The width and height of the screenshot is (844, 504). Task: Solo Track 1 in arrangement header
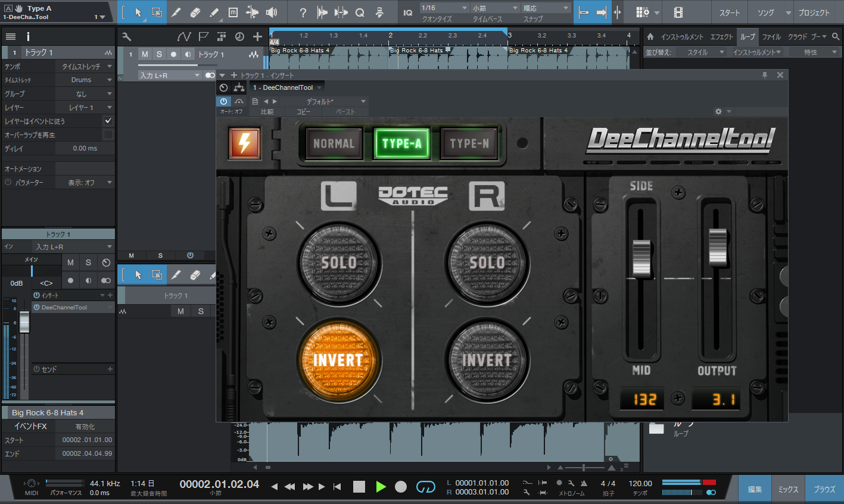(159, 54)
